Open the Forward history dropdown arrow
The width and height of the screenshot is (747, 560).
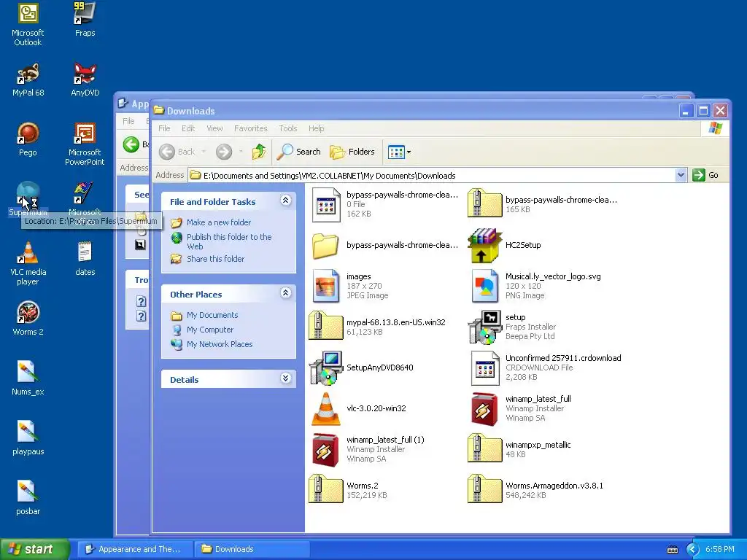(241, 152)
